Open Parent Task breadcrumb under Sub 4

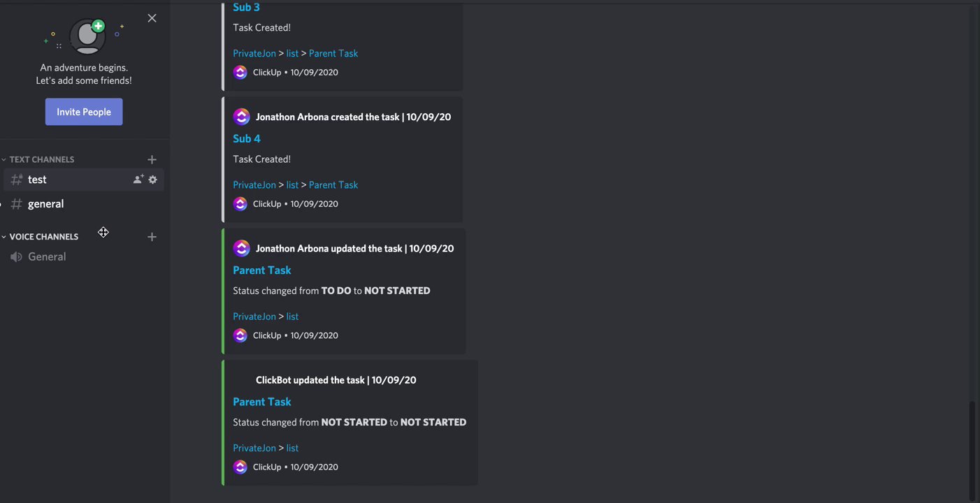[333, 184]
